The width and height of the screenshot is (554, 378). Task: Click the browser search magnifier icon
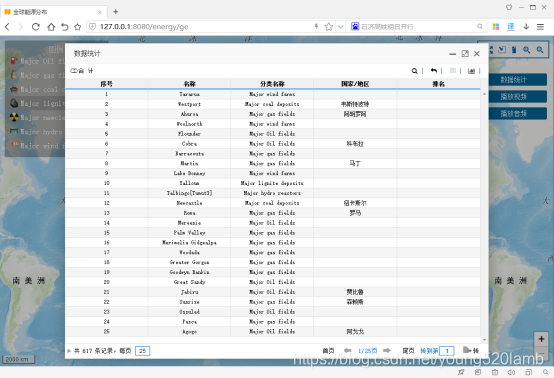point(479,26)
